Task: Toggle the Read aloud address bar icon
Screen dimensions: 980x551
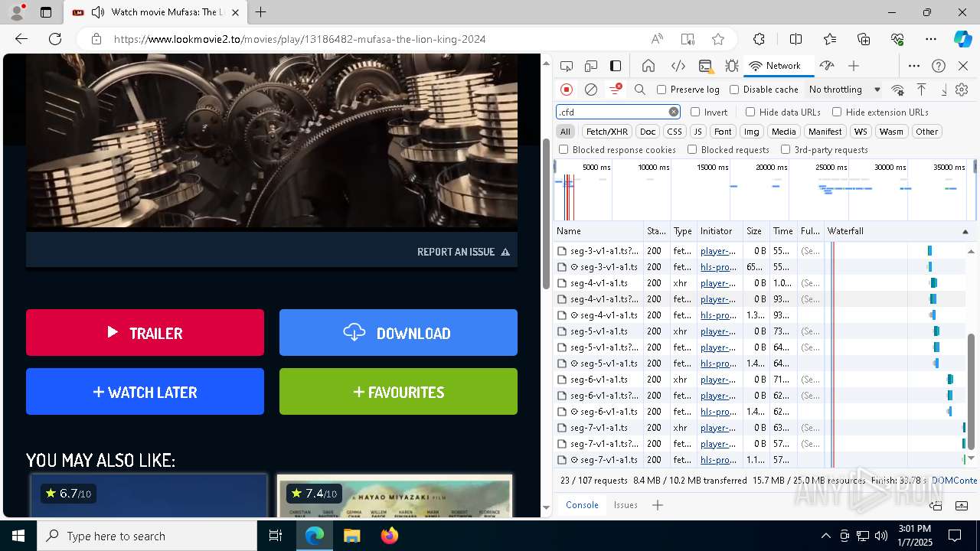Action: 657,39
